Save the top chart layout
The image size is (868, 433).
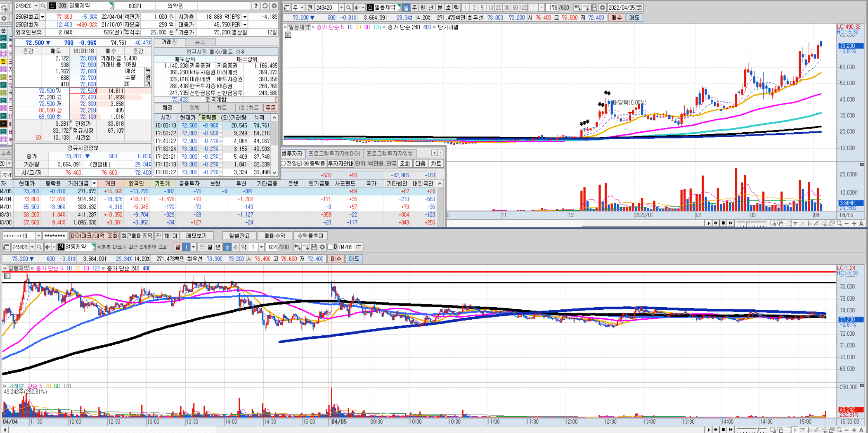click(x=594, y=8)
